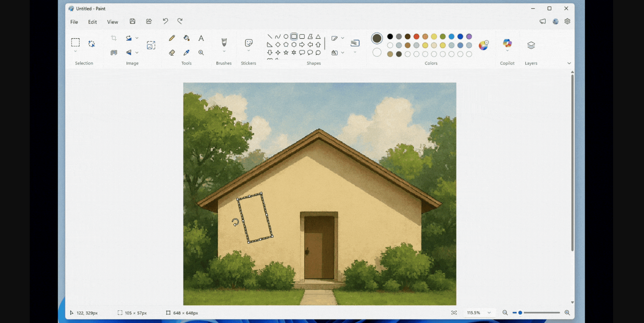Open the Stickers tool
Viewport: 644px width, 323px height.
pos(249,43)
